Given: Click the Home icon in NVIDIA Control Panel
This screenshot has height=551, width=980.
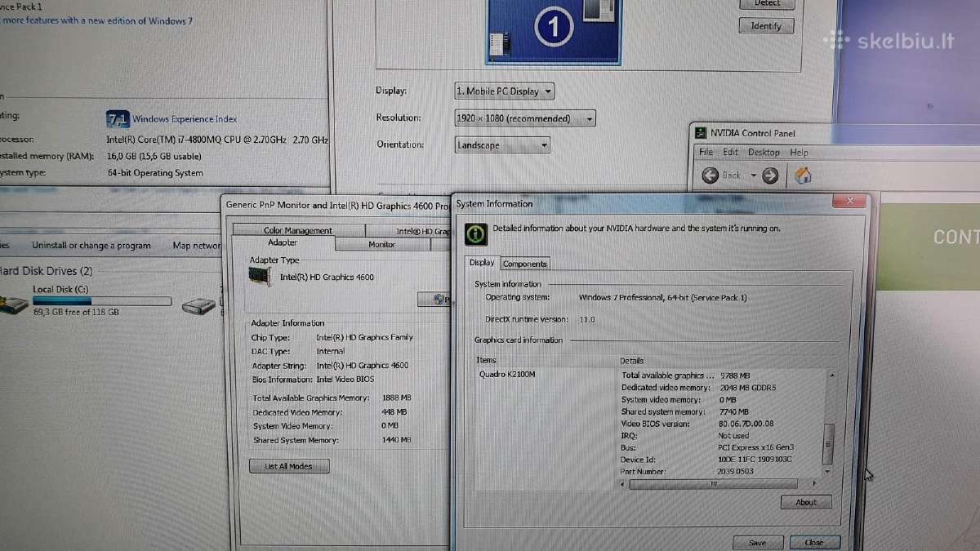Looking at the screenshot, I should pos(804,175).
